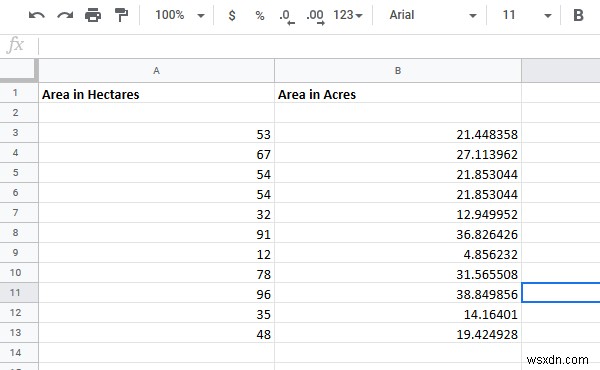Select cell with value 35

pos(157,313)
